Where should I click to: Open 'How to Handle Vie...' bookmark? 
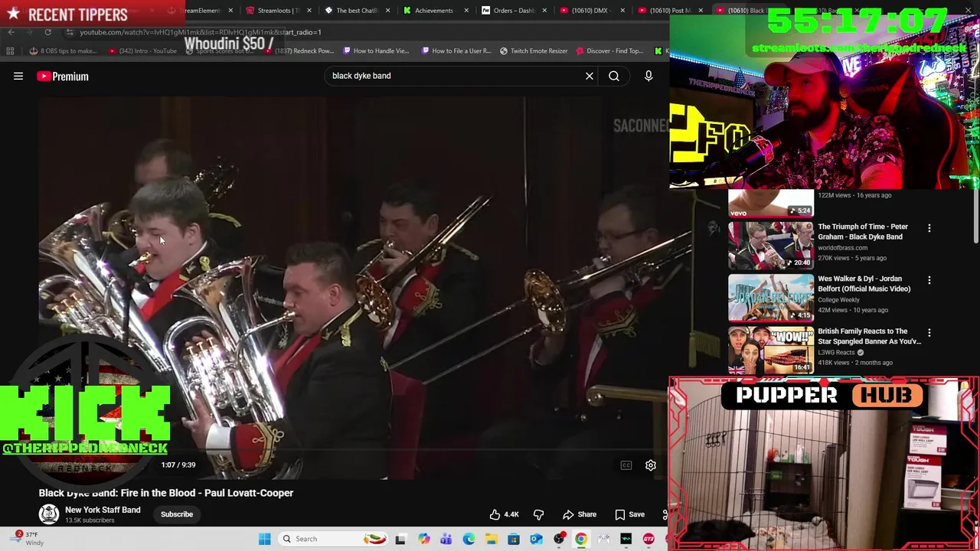click(376, 51)
